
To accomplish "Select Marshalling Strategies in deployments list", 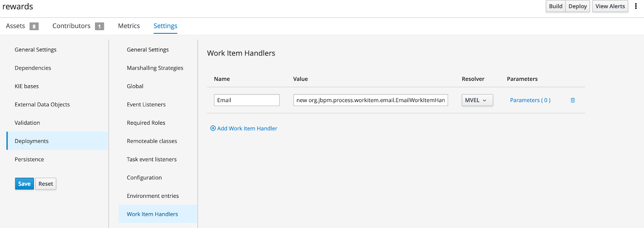I will (x=155, y=68).
